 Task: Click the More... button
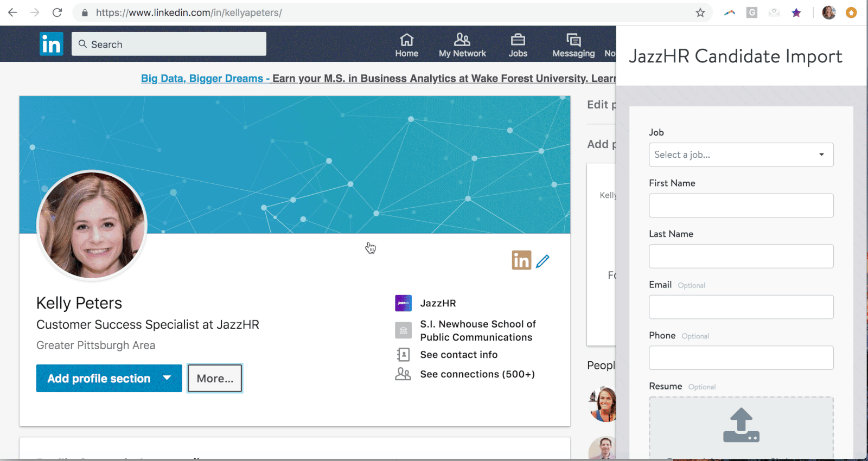point(215,379)
